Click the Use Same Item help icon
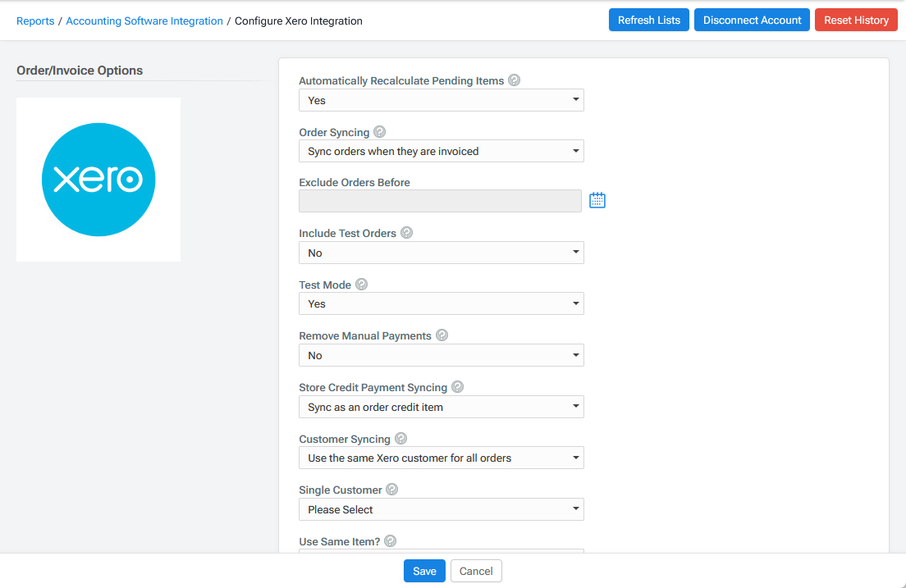The height and width of the screenshot is (588, 906). tap(391, 540)
